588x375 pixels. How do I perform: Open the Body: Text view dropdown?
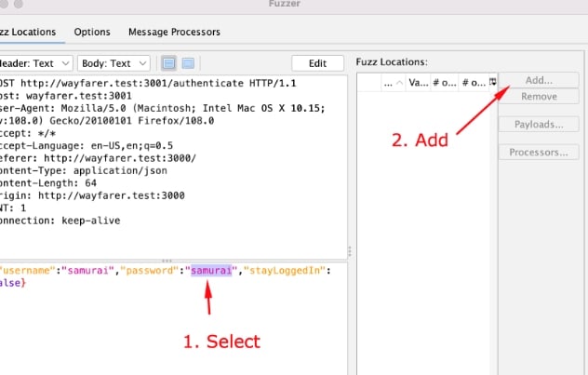pos(114,63)
